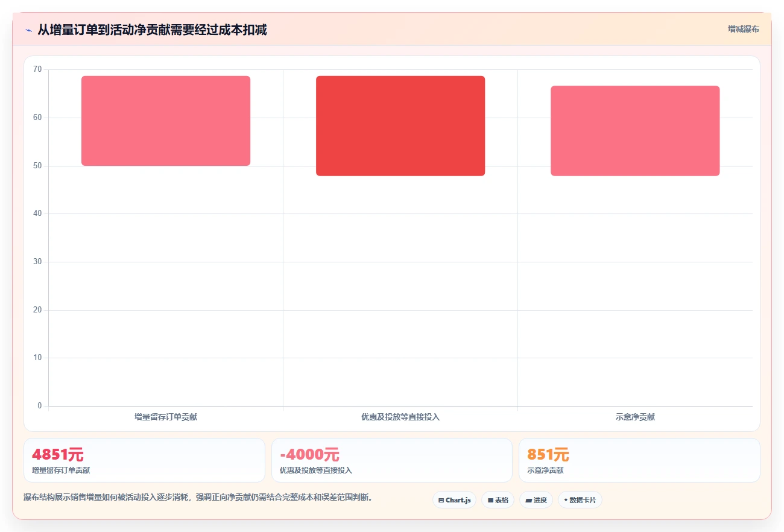This screenshot has width=784, height=532.
Task: Click the x-axis label 优惠及投放等直接投入
Action: pos(400,417)
